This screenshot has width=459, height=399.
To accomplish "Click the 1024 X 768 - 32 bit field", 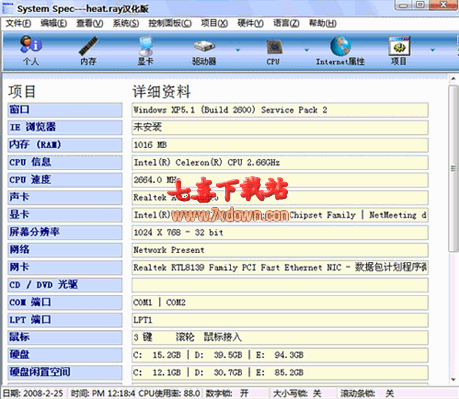I will (x=280, y=232).
